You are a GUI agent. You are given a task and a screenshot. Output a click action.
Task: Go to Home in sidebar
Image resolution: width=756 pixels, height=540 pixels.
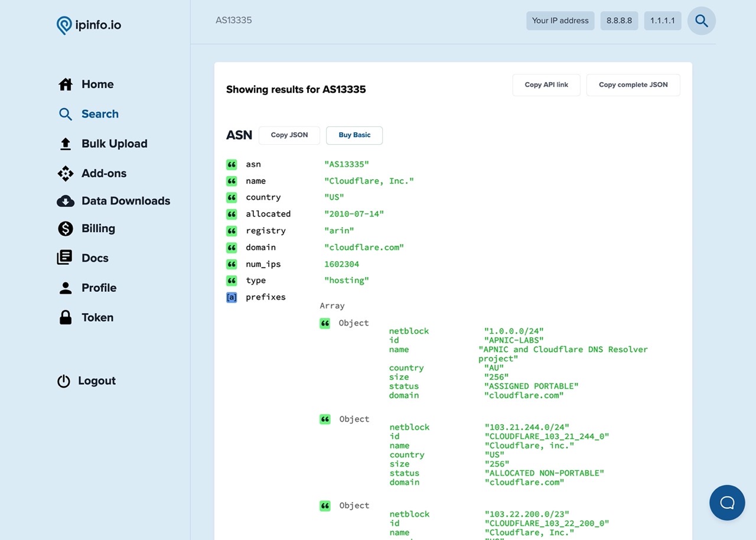(97, 84)
